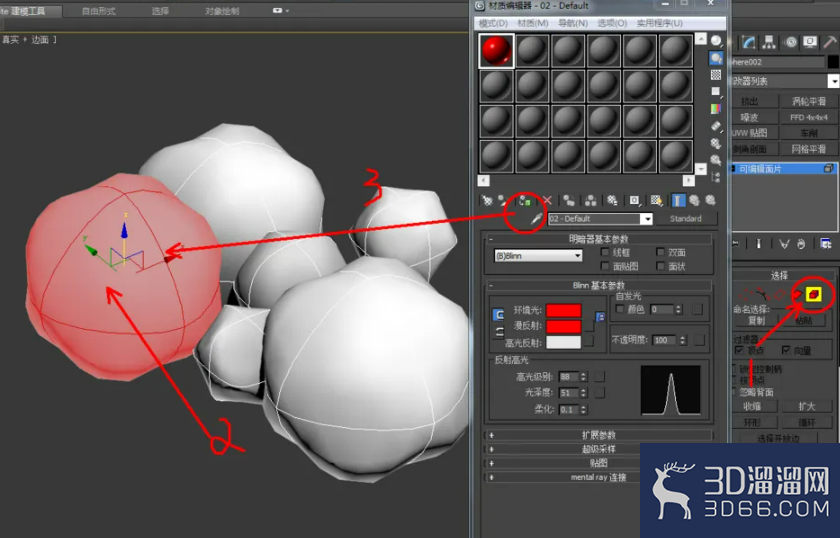This screenshot has height=538, width=840.
Task: Click 复制 named selection button
Action: 756,320
